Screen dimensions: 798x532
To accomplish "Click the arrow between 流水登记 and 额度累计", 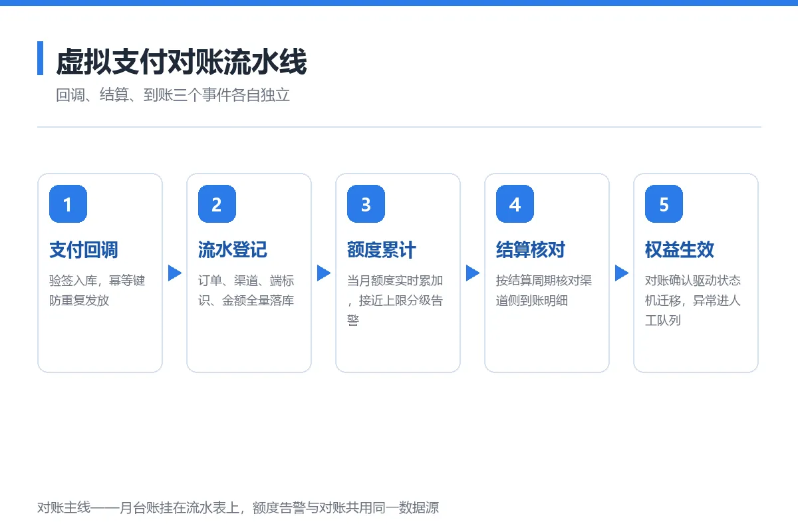I will [x=324, y=273].
